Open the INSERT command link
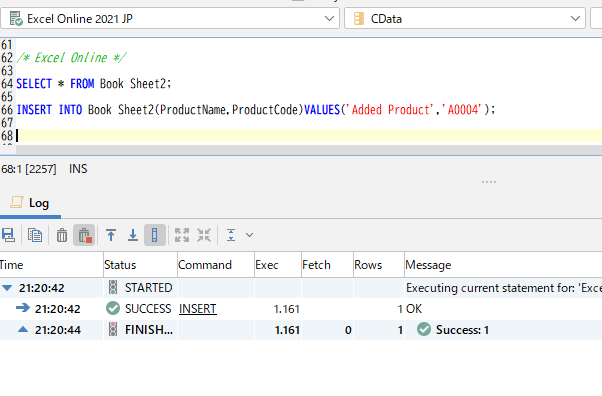The image size is (602, 396). 198,309
